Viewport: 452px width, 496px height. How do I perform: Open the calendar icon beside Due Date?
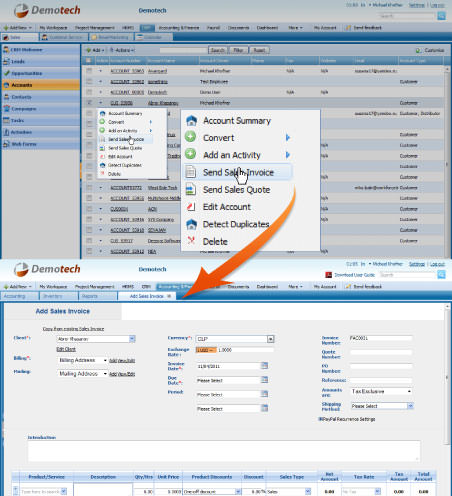point(264,380)
